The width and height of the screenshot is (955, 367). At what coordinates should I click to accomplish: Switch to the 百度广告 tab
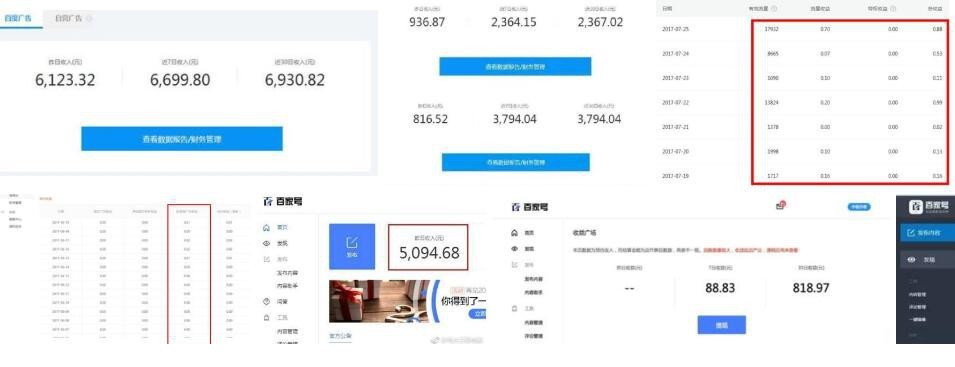coord(18,18)
